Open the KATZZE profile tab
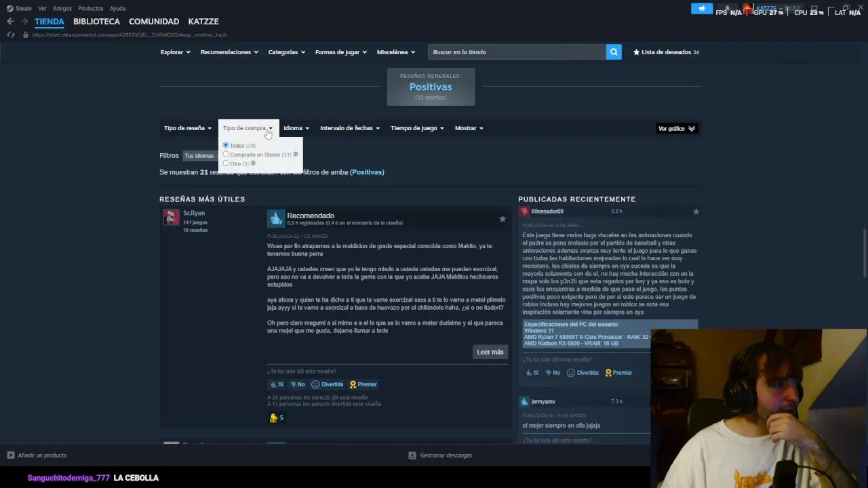868x488 pixels. [x=203, y=22]
